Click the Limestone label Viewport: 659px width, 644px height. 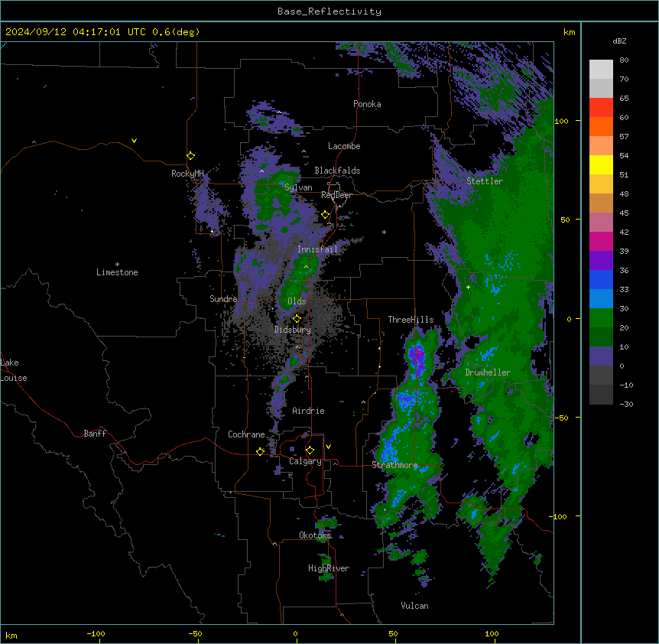(117, 272)
